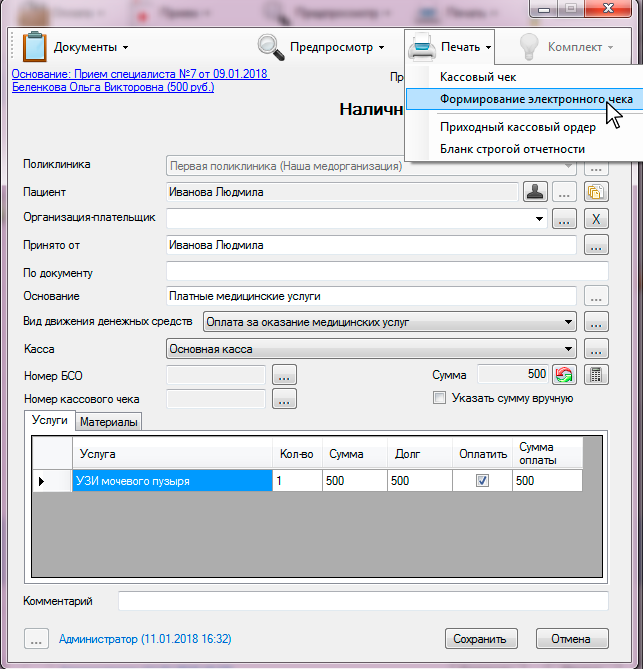Click the Комментарий input field

point(363,601)
